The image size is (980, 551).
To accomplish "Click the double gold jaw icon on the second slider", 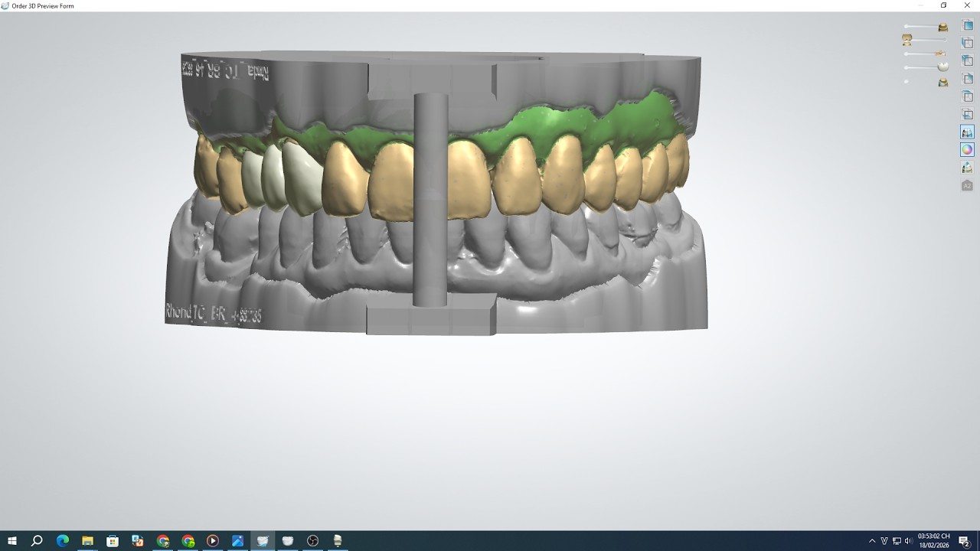I will click(x=907, y=40).
